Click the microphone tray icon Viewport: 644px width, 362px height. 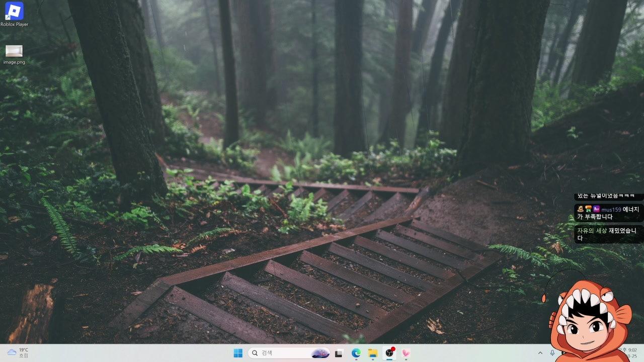[552, 353]
